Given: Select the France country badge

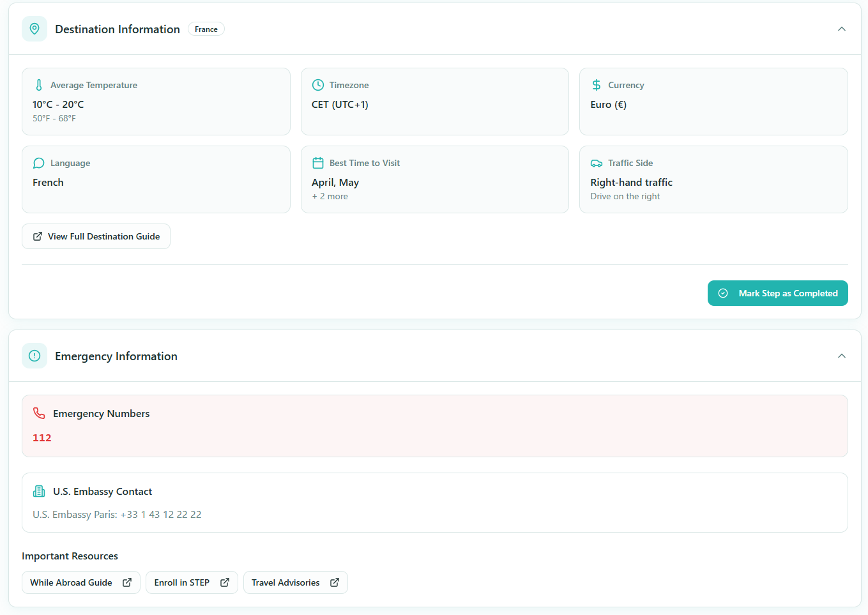Looking at the screenshot, I should pos(206,29).
